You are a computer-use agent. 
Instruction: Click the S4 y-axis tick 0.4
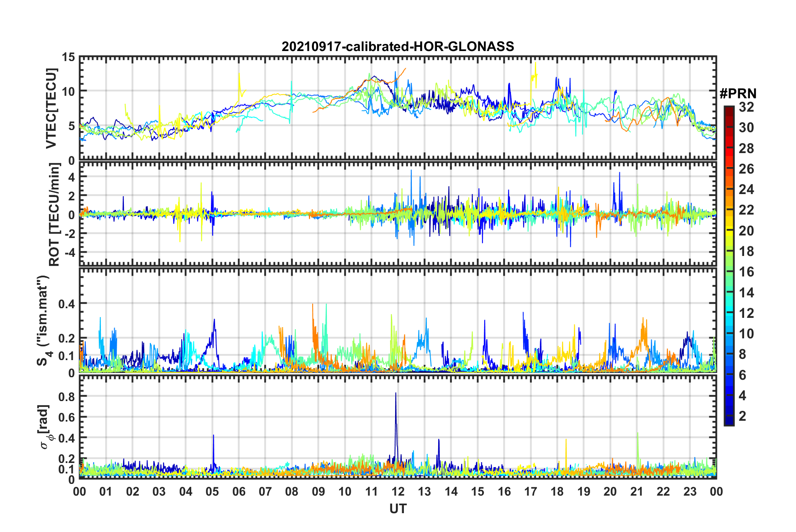[x=67, y=304]
